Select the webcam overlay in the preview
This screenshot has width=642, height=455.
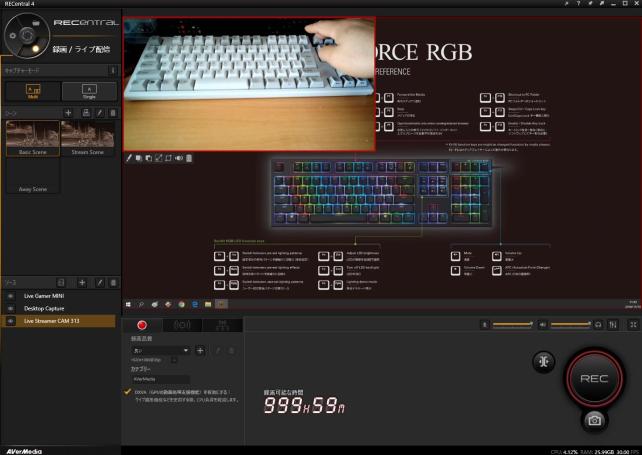coord(249,84)
